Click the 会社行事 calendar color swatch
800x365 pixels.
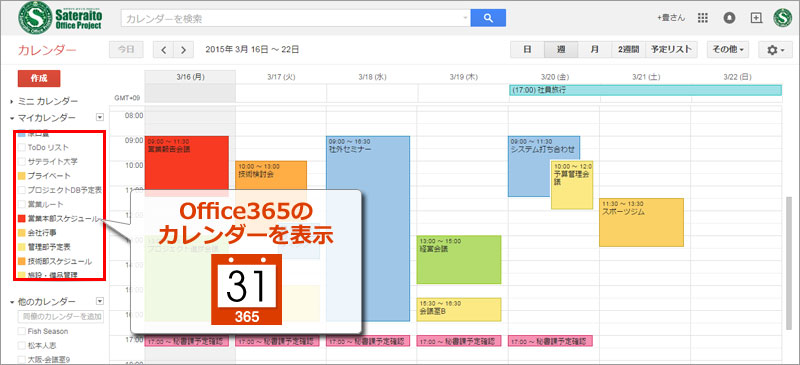pyautogui.click(x=21, y=232)
